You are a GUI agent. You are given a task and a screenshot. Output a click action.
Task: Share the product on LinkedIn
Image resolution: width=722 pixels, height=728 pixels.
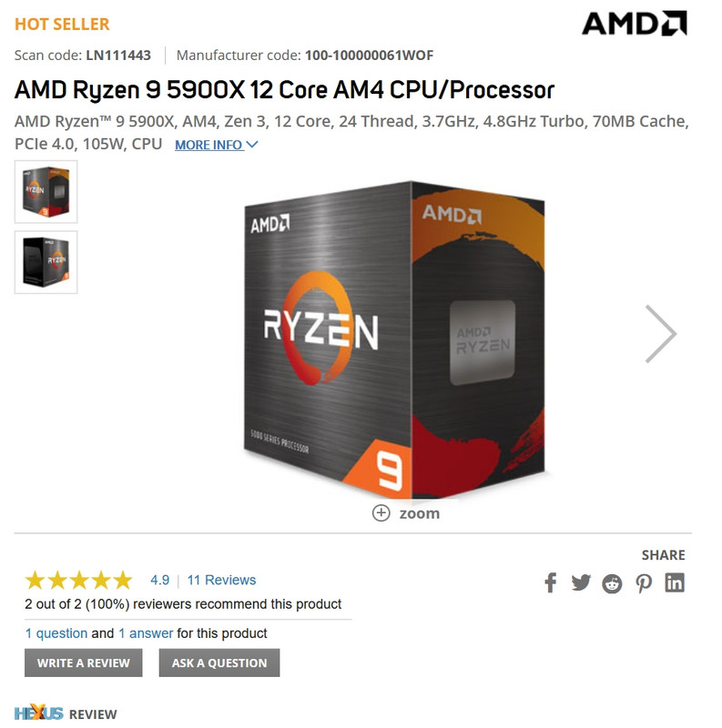point(675,582)
